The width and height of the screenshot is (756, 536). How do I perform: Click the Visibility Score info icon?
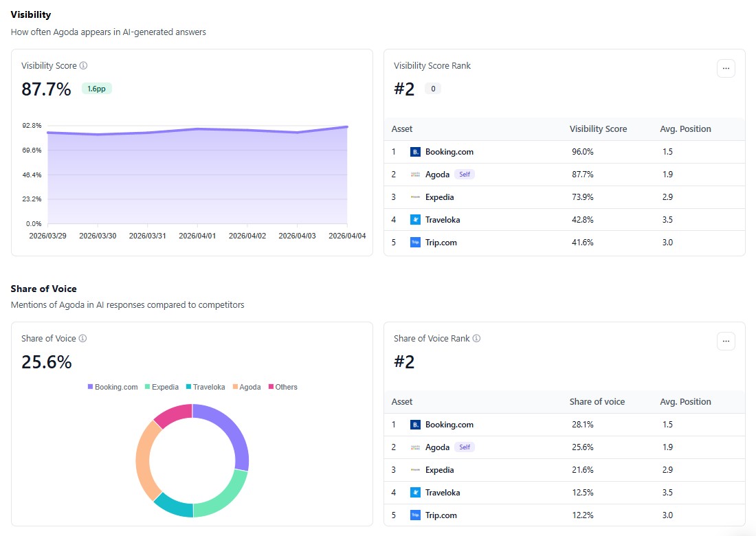(x=83, y=65)
